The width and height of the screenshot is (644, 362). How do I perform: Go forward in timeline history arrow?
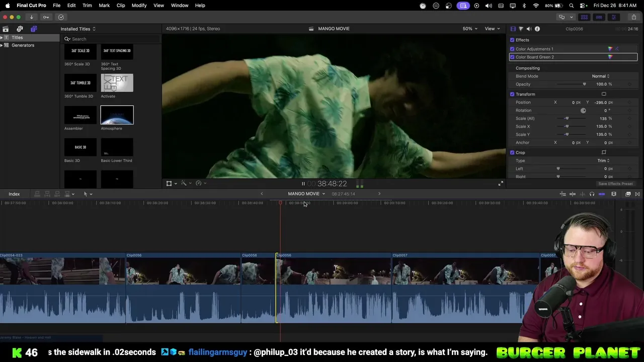click(x=379, y=194)
